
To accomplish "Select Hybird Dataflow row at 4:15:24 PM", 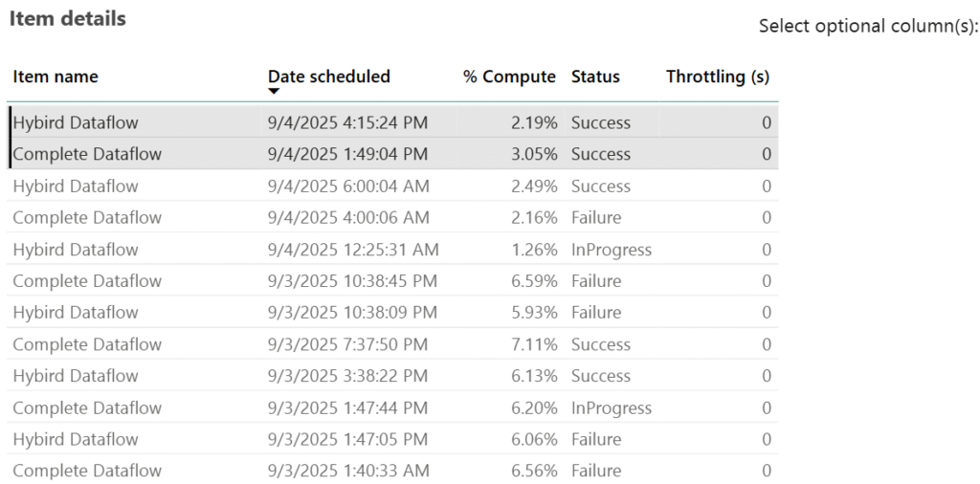I will pos(76,122).
